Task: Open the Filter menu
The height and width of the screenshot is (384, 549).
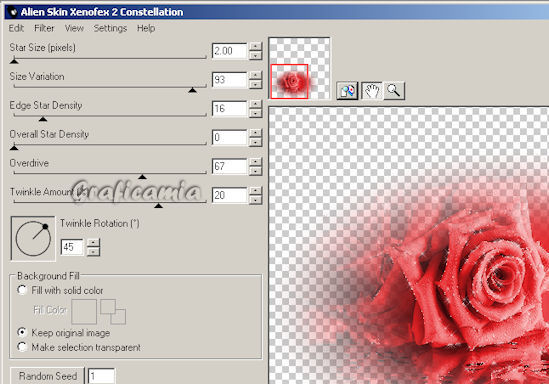Action: point(44,28)
